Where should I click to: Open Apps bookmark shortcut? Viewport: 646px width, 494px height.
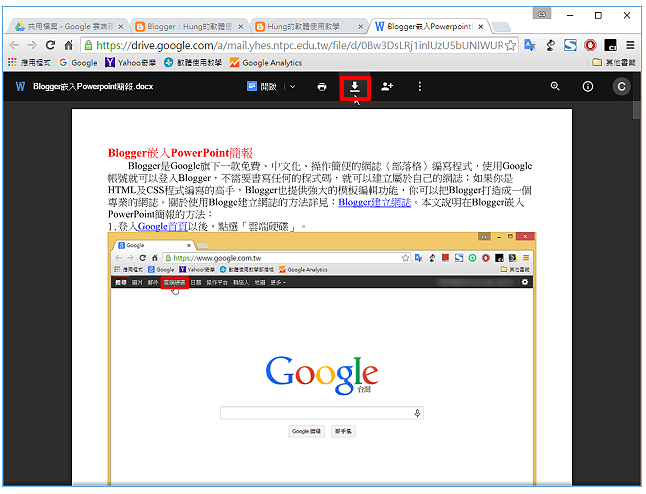coord(29,63)
